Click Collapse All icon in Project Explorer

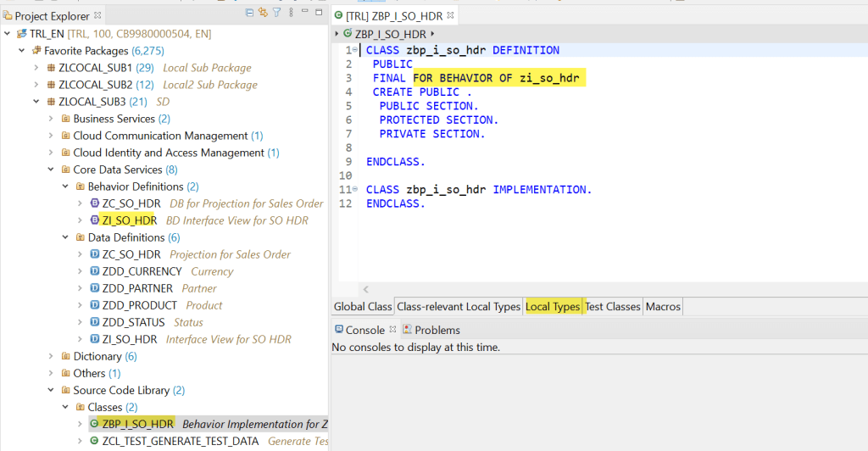click(x=249, y=13)
